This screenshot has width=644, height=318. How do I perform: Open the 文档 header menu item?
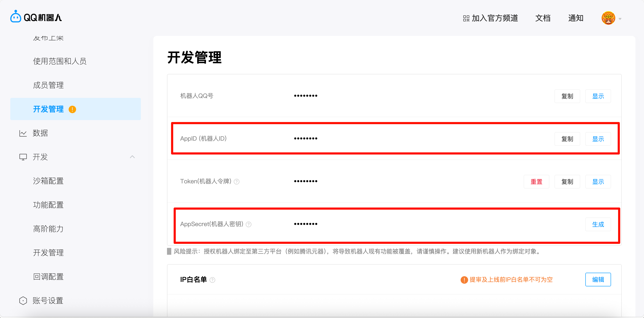[x=543, y=18]
